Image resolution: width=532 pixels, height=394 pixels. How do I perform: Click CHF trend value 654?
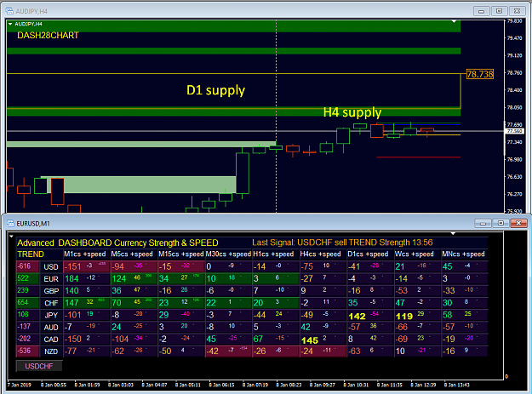[x=23, y=302]
